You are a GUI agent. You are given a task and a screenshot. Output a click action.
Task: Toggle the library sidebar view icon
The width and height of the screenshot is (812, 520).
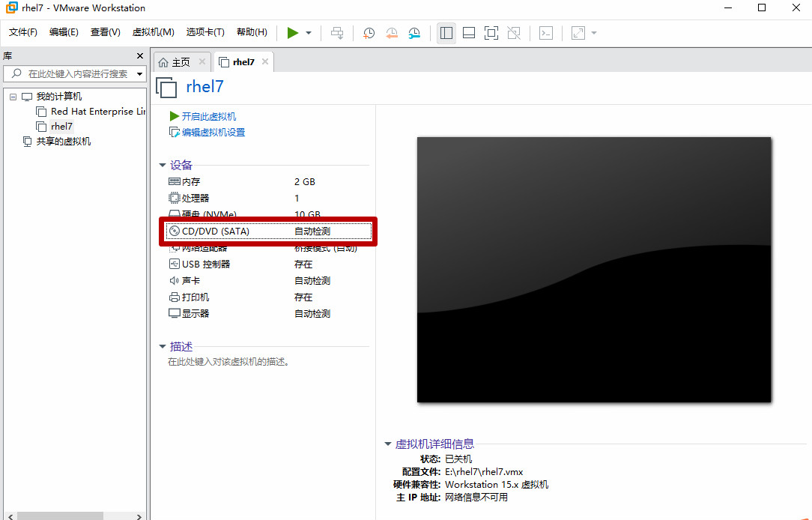(446, 33)
